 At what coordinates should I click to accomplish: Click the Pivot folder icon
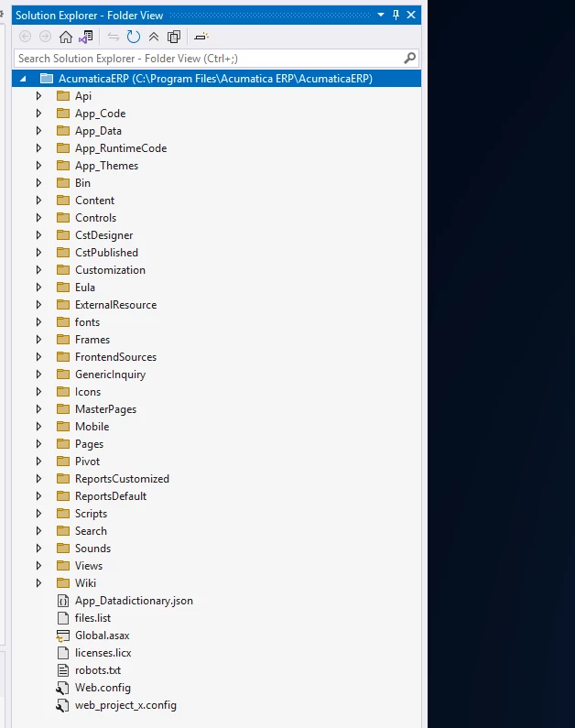(63, 462)
